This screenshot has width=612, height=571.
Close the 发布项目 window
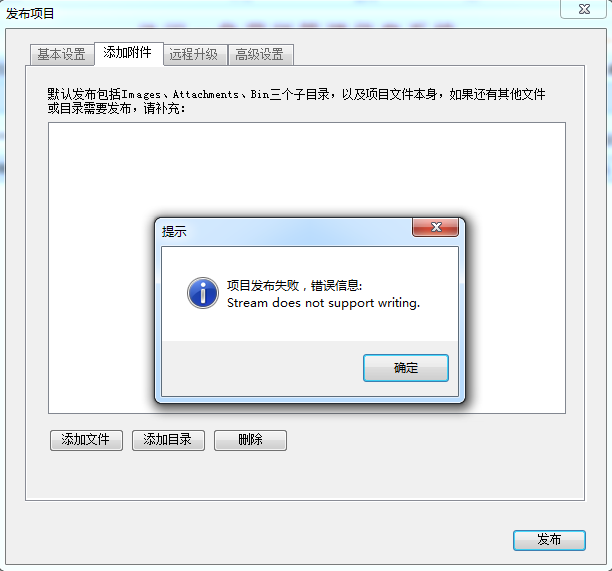pyautogui.click(x=584, y=9)
